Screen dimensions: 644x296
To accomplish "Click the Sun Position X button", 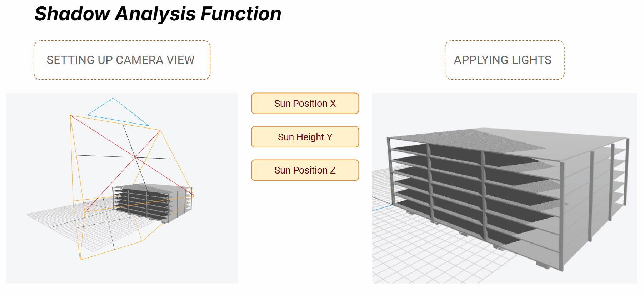I will tap(305, 104).
